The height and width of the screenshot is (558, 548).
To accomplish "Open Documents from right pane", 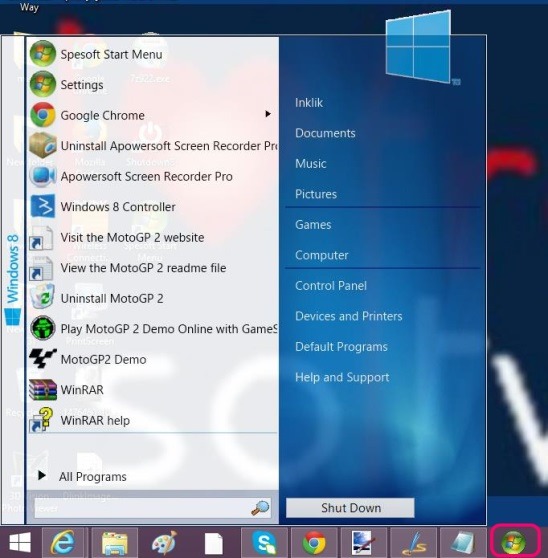I will pos(325,133).
